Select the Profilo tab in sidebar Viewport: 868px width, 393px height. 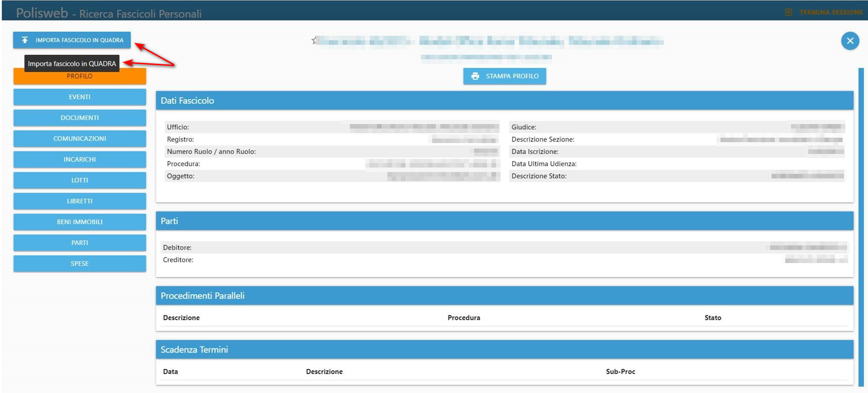pyautogui.click(x=80, y=78)
